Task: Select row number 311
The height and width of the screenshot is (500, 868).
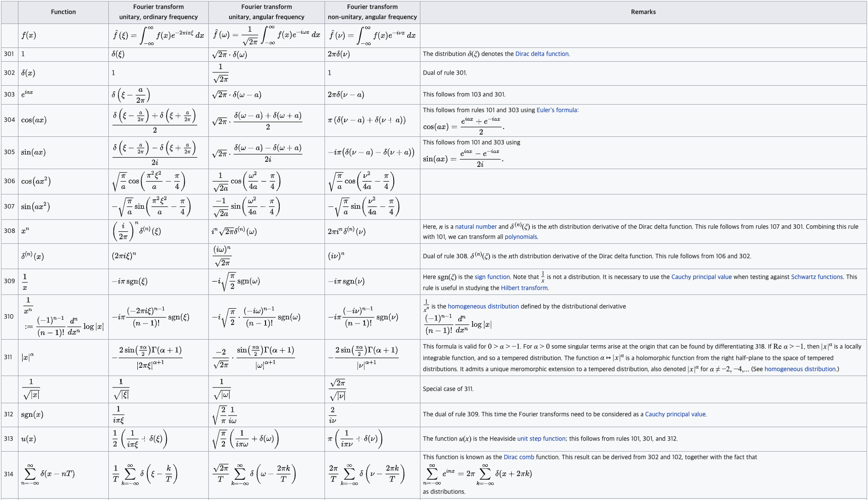Action: point(9,357)
